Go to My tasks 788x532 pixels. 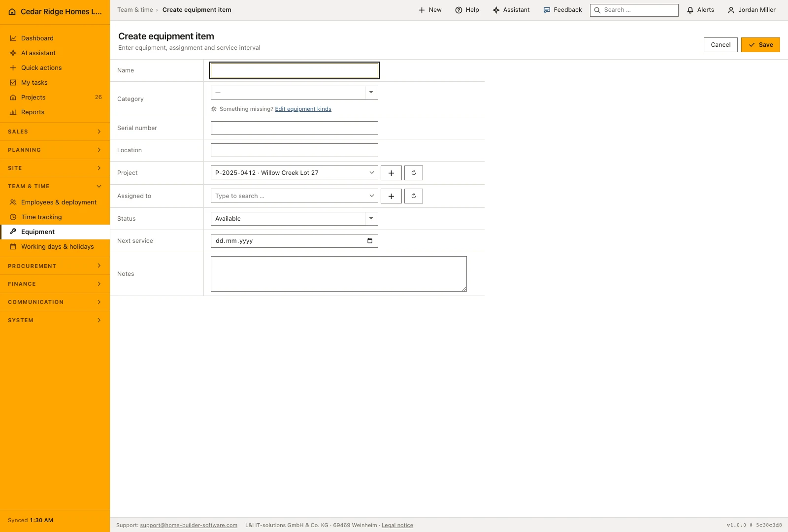tap(55, 83)
